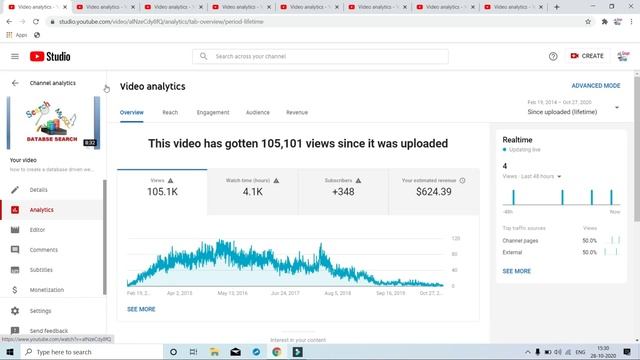Screen dimensions: 640x360
Task: Go back to Channel analytics arrow
Action: point(15,83)
